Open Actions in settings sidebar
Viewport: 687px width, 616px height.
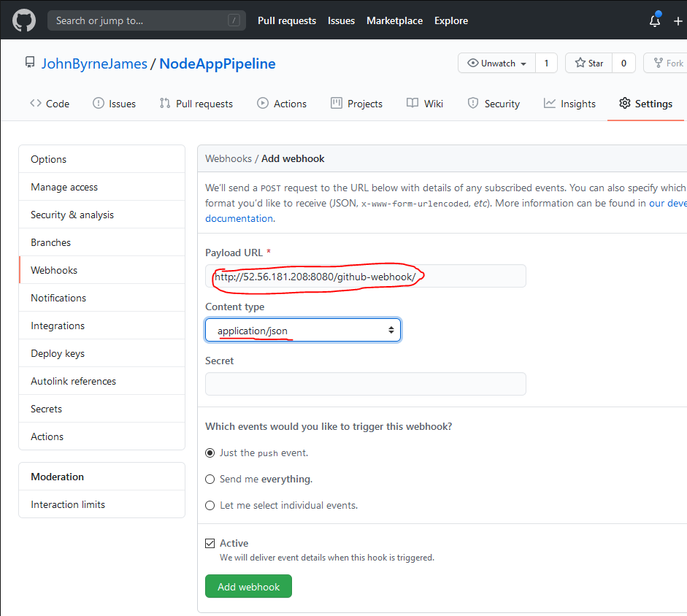coord(101,436)
